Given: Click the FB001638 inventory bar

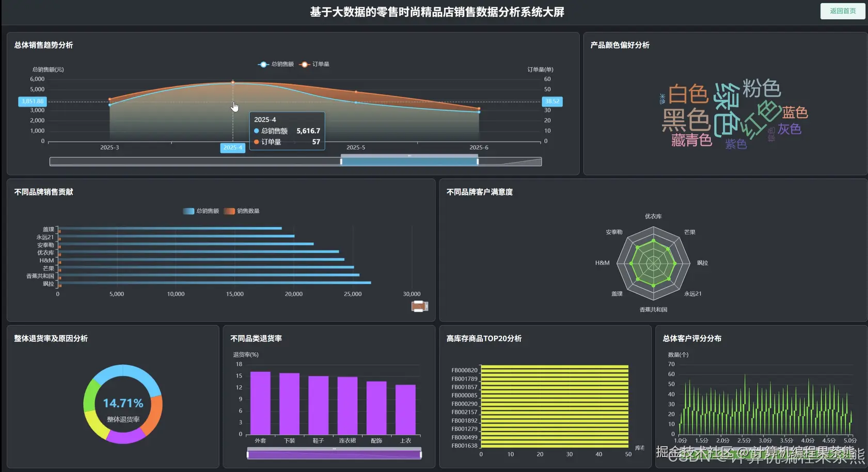Looking at the screenshot, I should 555,446.
